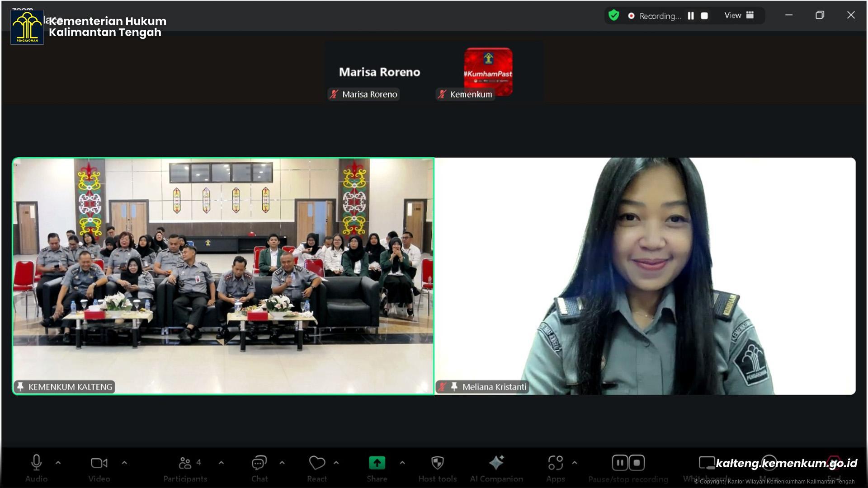Viewport: 868px width, 488px height.
Task: Open the Apps icon
Action: tap(555, 463)
